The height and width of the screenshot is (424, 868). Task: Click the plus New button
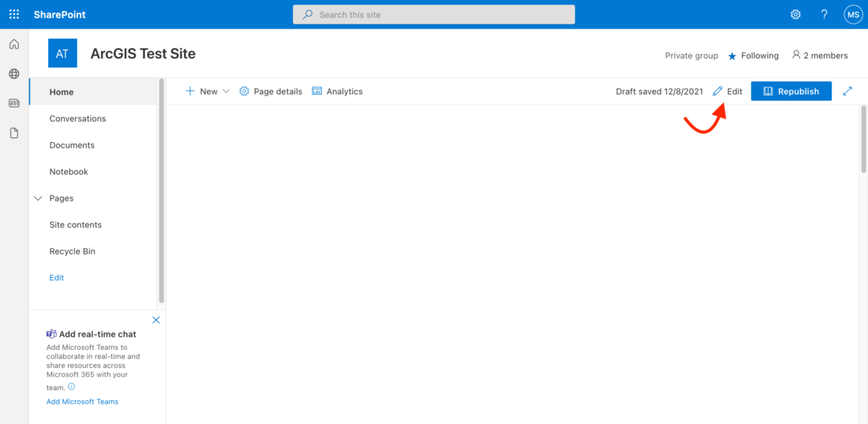pyautogui.click(x=201, y=92)
